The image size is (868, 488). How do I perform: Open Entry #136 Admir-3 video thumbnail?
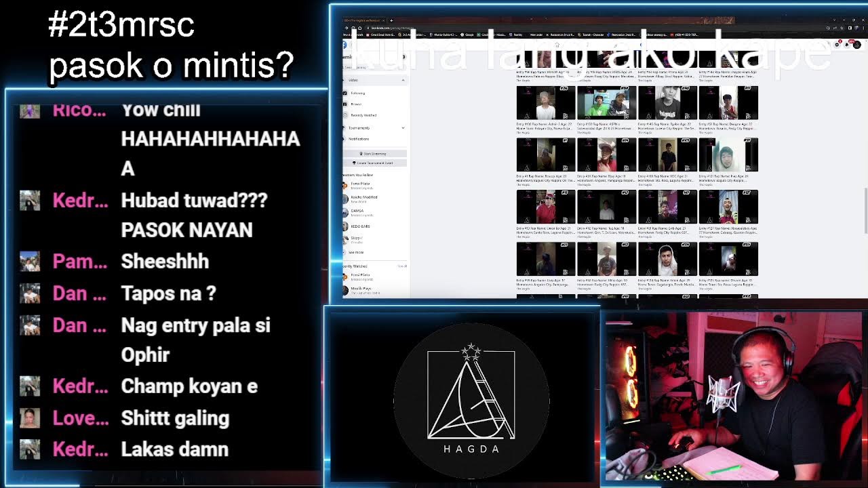click(x=546, y=103)
